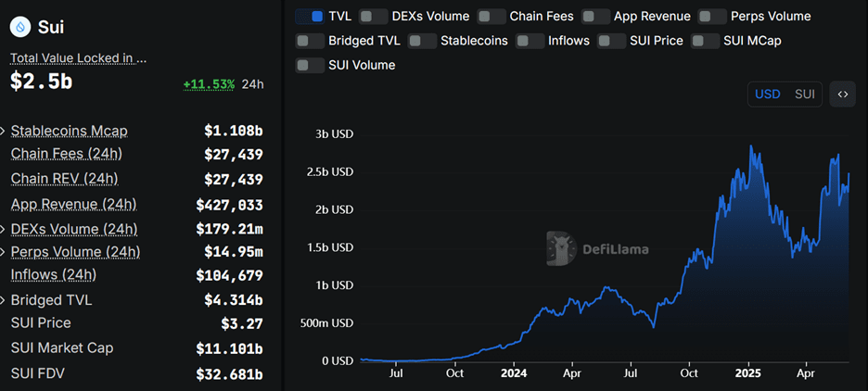This screenshot has width=868, height=391.
Task: Click the Sui droplet logo icon
Action: pos(20,27)
